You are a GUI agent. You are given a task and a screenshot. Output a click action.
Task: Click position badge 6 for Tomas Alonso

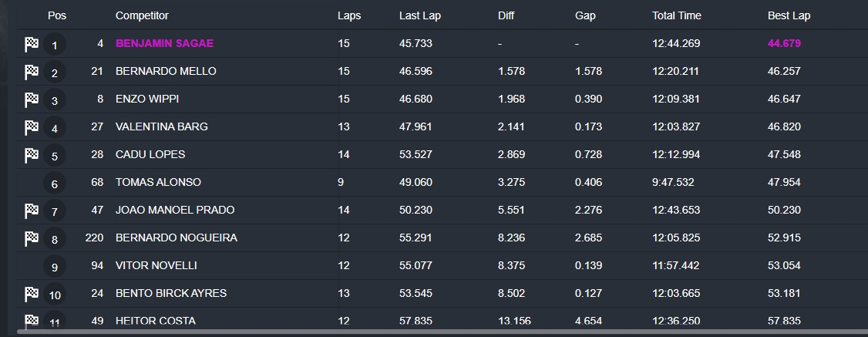[x=54, y=184]
